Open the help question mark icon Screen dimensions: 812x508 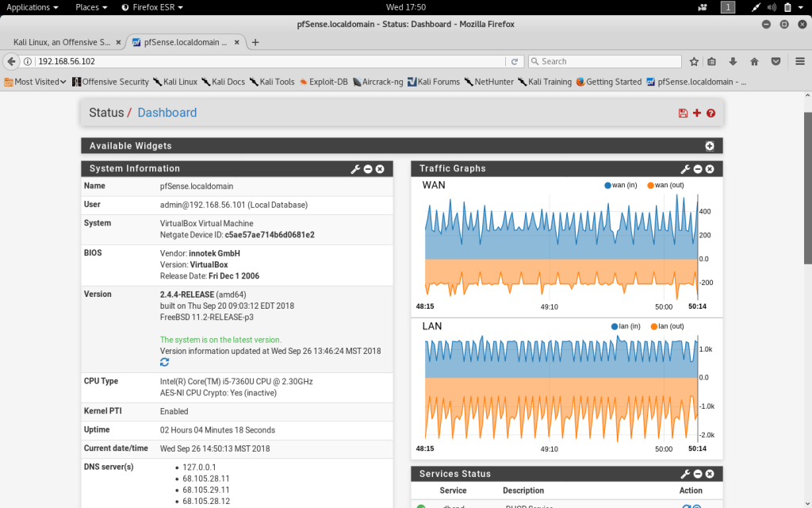pyautogui.click(x=710, y=114)
